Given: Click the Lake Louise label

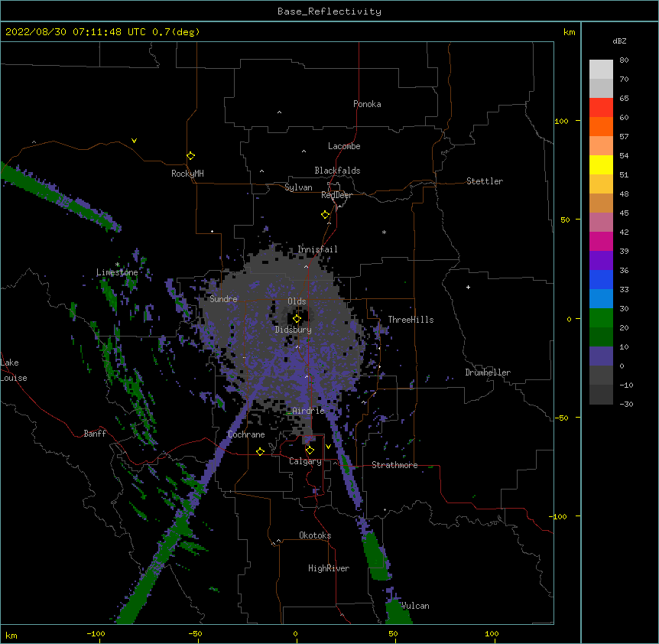Looking at the screenshot, I should 14,370.
